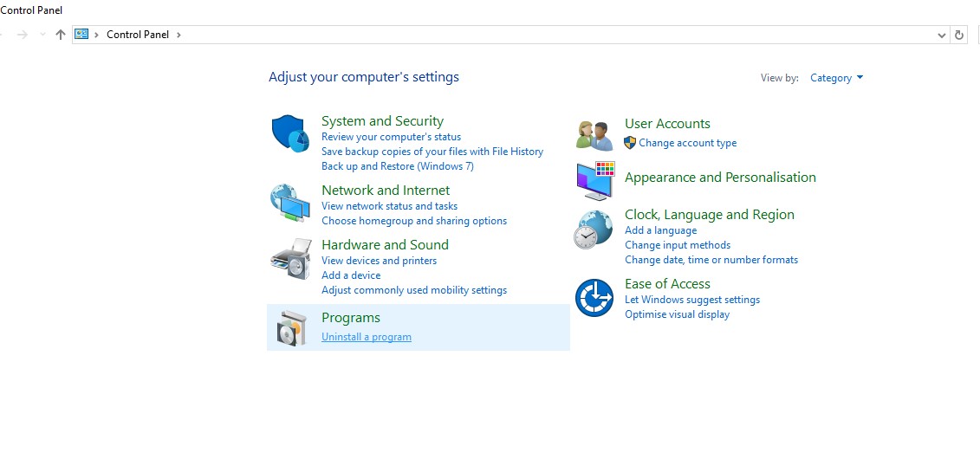Image resolution: width=980 pixels, height=472 pixels.
Task: Click Control Panel breadcrumb in address bar
Action: [x=138, y=35]
